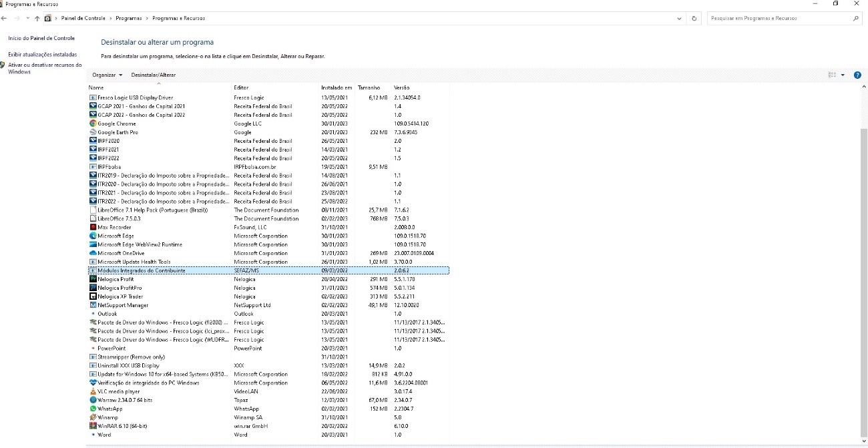Click the back navigation arrow
The width and height of the screenshot is (868, 448).
[x=5, y=19]
